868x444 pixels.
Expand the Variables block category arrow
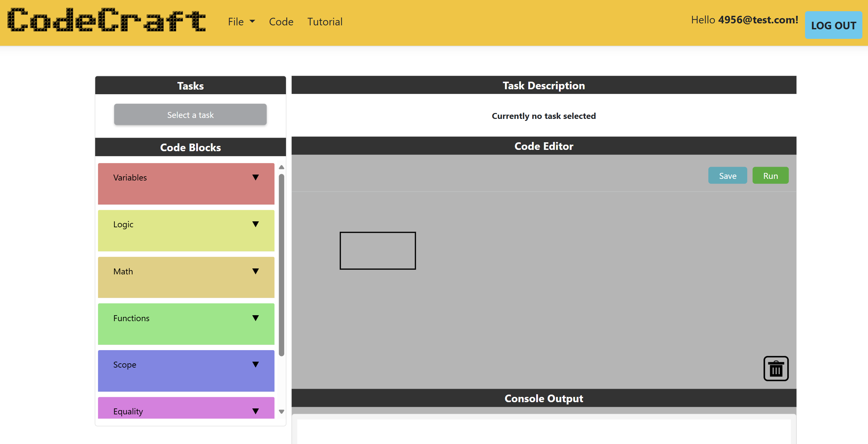point(255,178)
